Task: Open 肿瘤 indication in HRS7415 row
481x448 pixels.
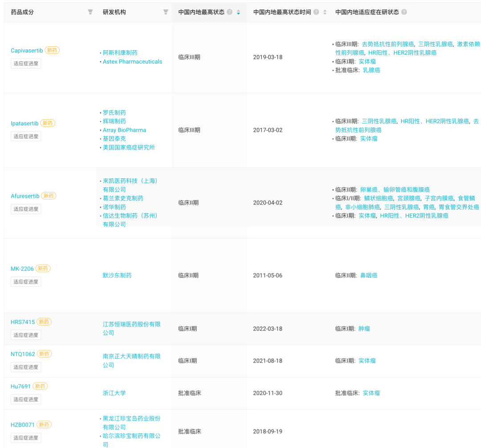Action: (x=364, y=329)
